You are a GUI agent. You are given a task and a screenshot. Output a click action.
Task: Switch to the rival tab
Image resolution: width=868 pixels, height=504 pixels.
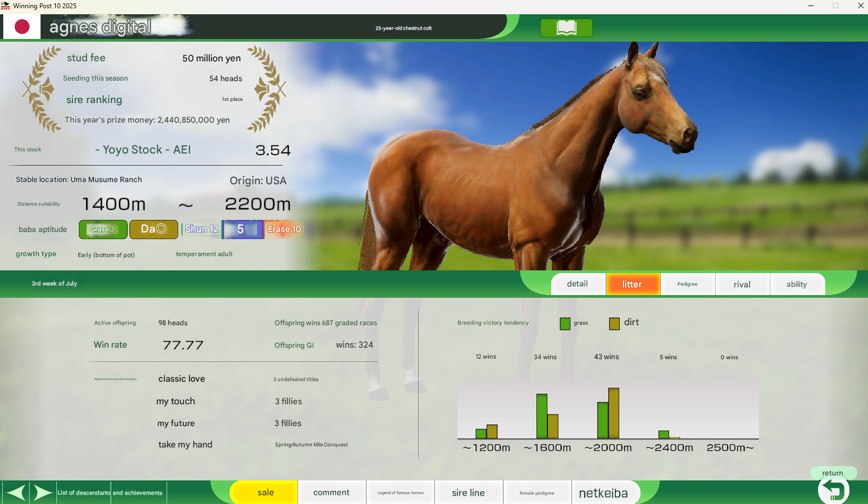click(x=742, y=284)
